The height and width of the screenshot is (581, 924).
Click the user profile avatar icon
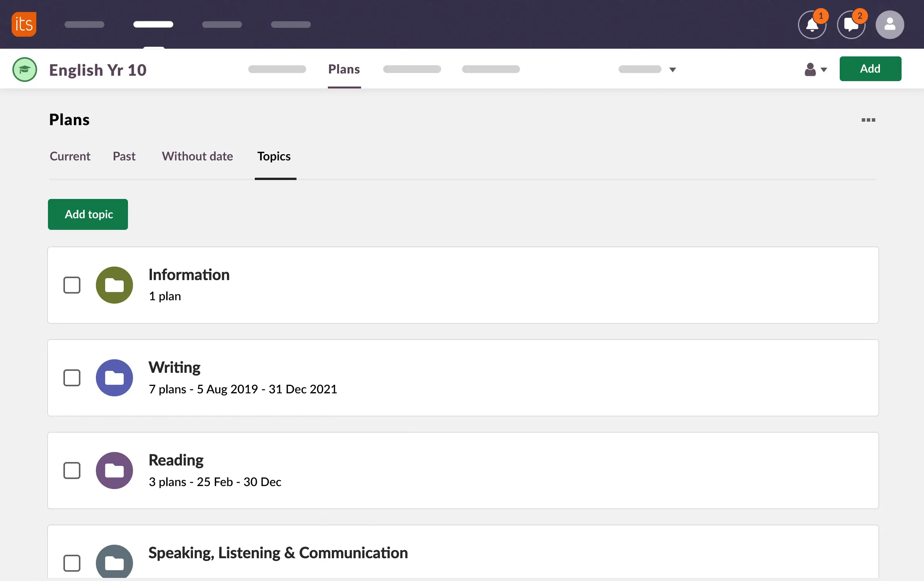[890, 25]
